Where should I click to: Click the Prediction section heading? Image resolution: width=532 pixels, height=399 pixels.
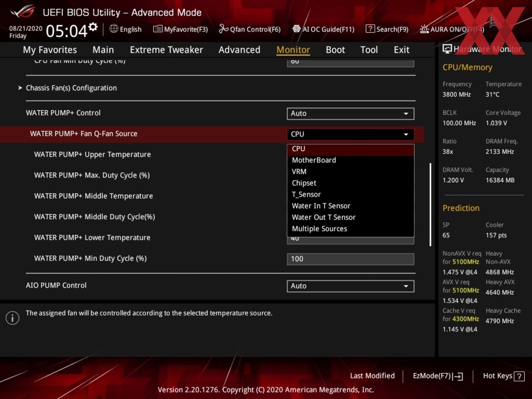[x=461, y=208]
